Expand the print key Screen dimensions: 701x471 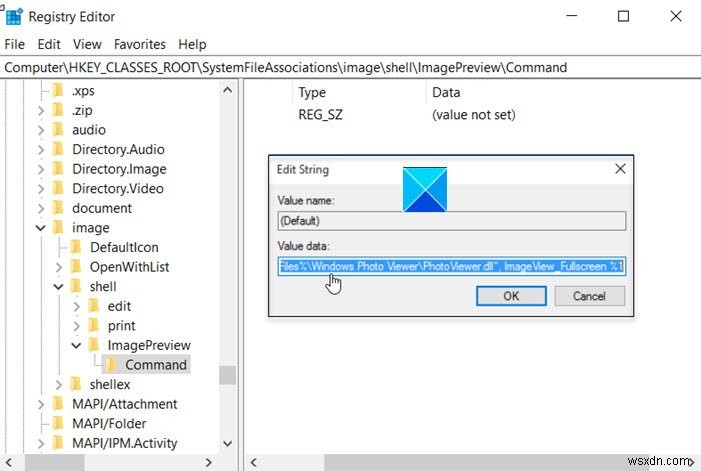click(76, 326)
